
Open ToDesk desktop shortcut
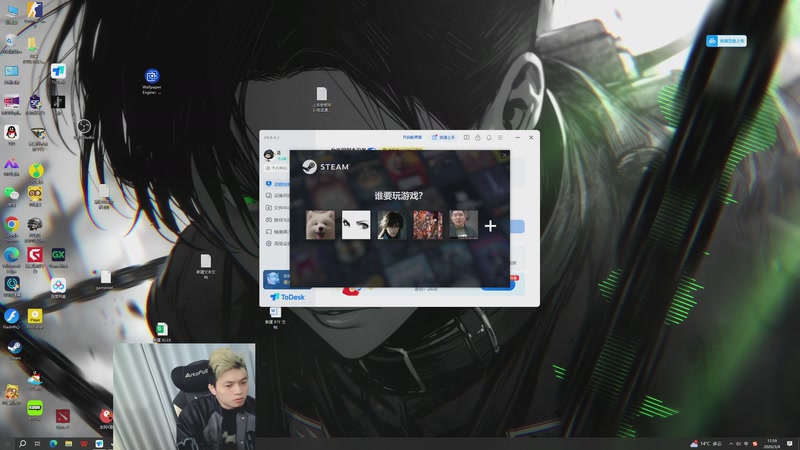point(58,71)
